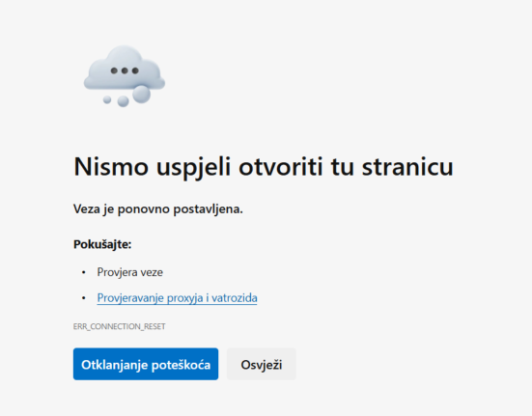Click the Veza je ponovno postavljena message
The image size is (532, 416).
tap(158, 209)
